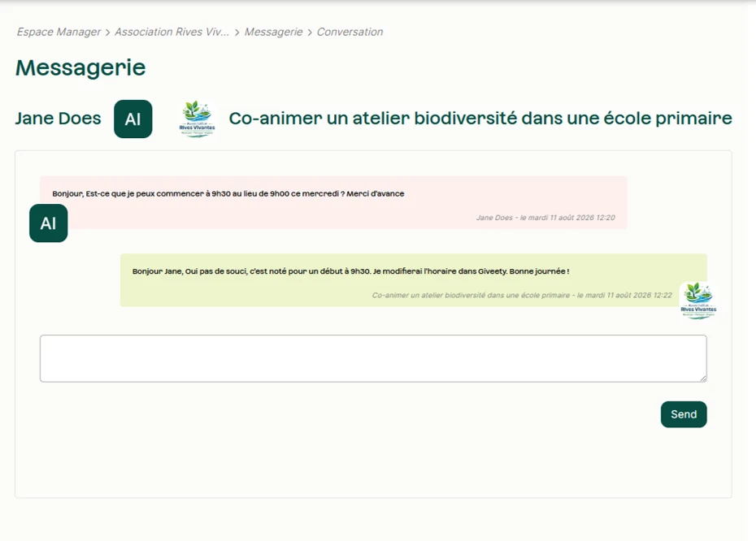Click the mission title Co-animer un atelier biodiversité
756x541 pixels.
coord(480,119)
